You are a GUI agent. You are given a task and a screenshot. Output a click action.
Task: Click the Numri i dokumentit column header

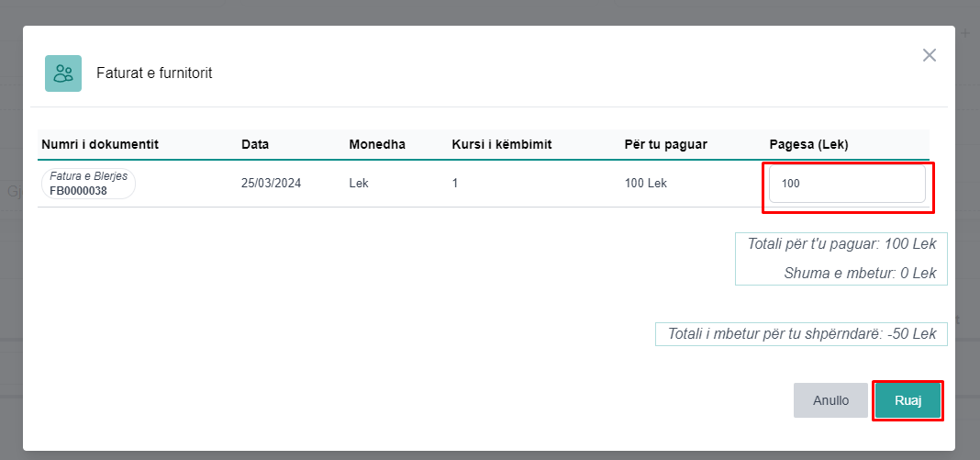100,145
